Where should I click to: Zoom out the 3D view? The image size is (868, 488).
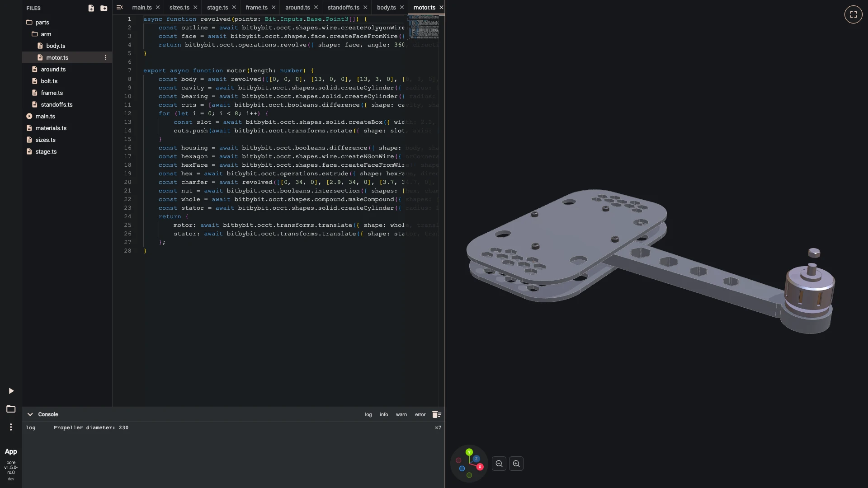[x=499, y=464]
